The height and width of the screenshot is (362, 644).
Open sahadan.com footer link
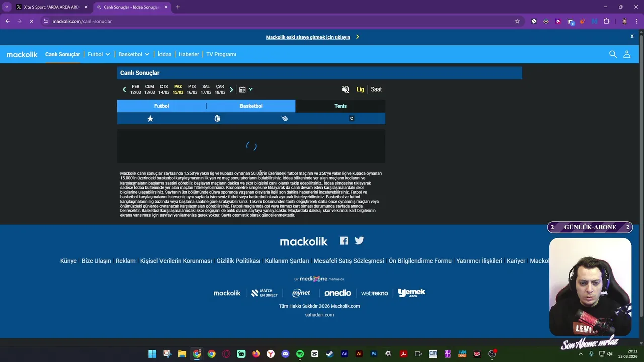319,315
